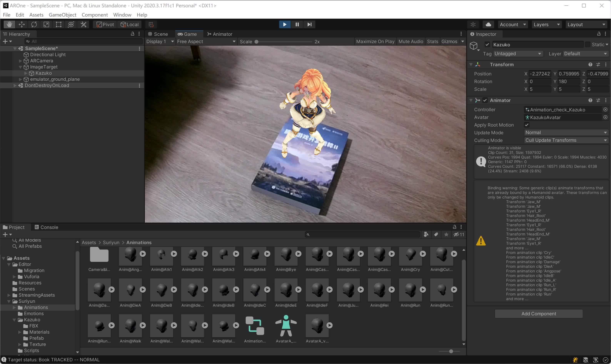Screen dimensions: 611x364
Task: Switch to the Scene tab
Action: [x=158, y=34]
